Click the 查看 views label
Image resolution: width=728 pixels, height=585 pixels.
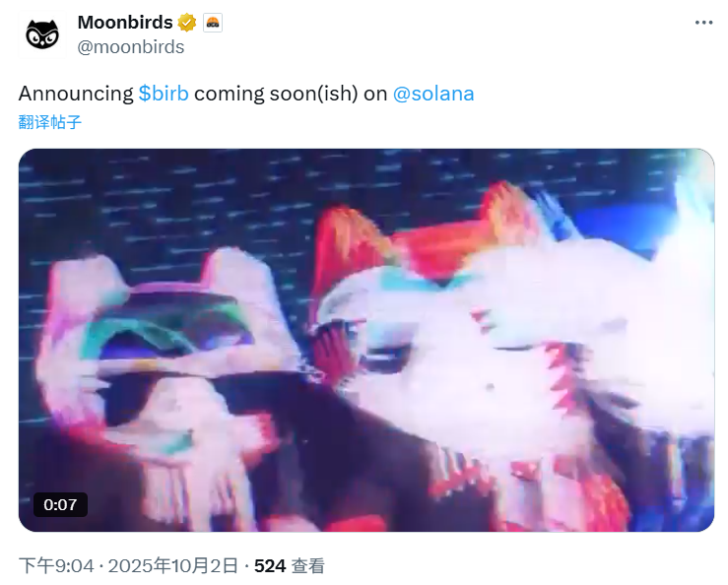307,566
